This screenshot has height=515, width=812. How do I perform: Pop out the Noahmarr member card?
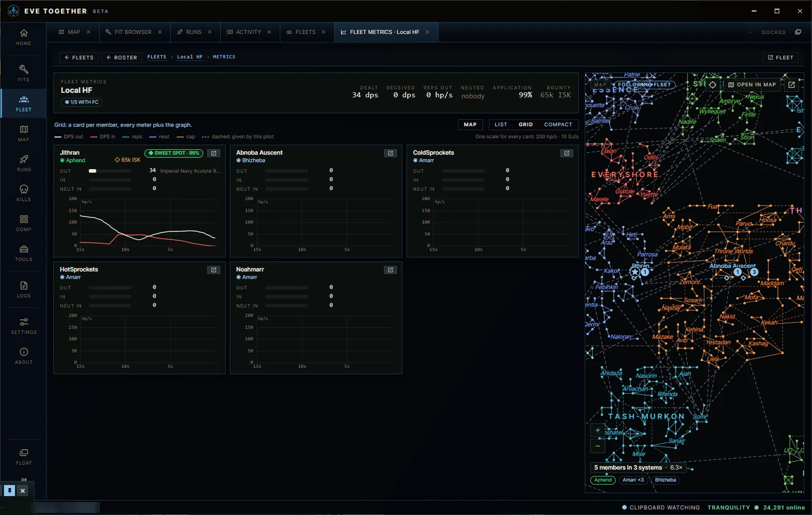(x=390, y=270)
